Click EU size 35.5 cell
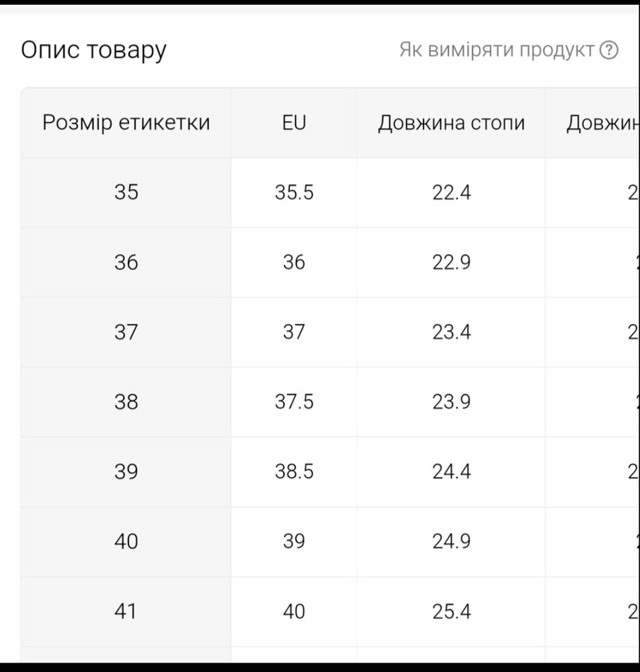This screenshot has height=672, width=640. click(294, 192)
